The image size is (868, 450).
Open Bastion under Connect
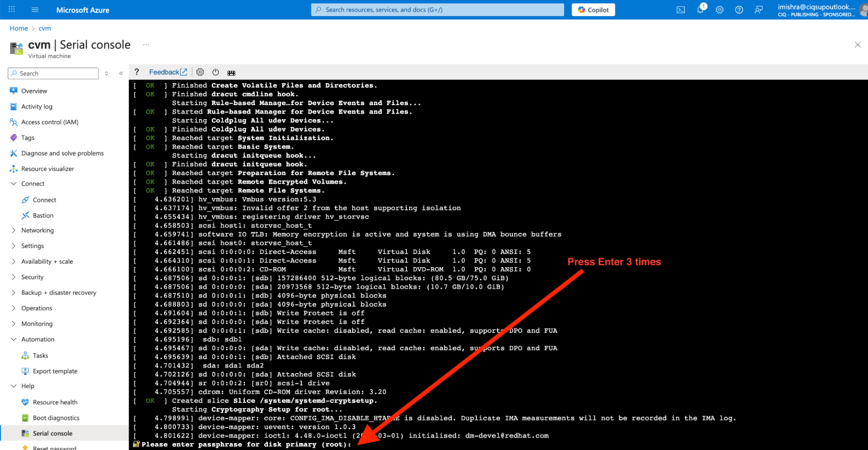[43, 215]
